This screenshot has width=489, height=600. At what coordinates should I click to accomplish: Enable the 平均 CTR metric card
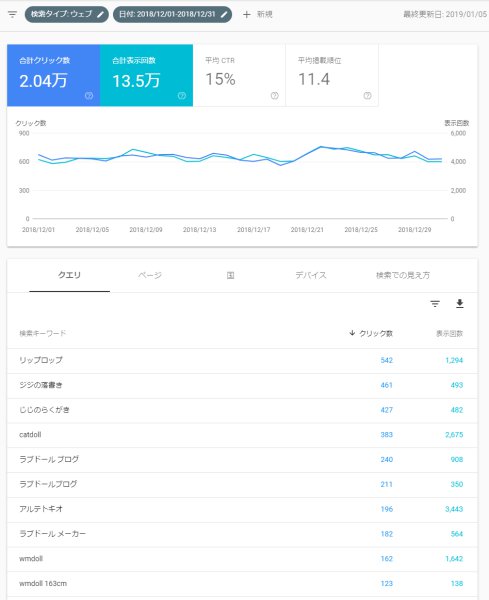click(239, 75)
